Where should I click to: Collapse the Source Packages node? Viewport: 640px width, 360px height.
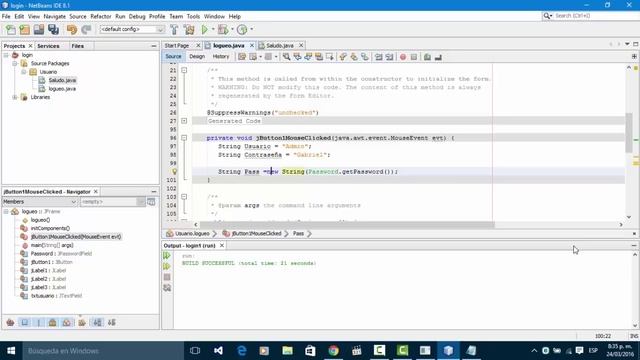(15, 63)
